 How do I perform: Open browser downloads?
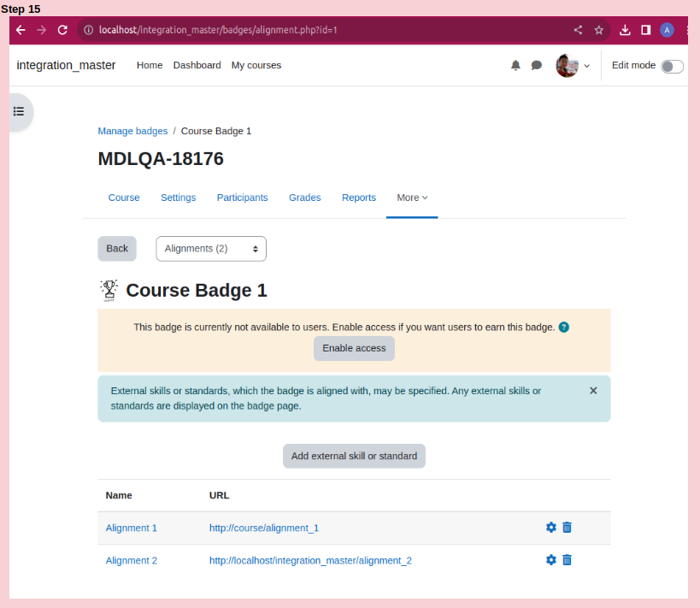pyautogui.click(x=625, y=30)
